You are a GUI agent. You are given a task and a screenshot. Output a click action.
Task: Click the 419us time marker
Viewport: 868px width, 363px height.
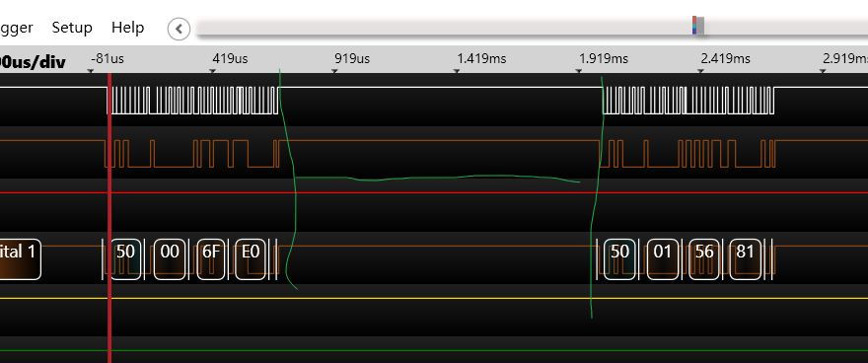click(230, 58)
